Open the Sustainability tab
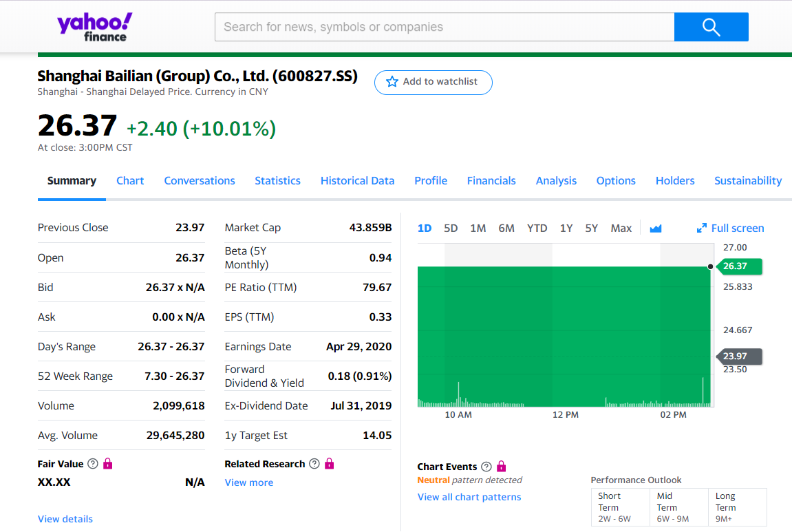 click(748, 181)
